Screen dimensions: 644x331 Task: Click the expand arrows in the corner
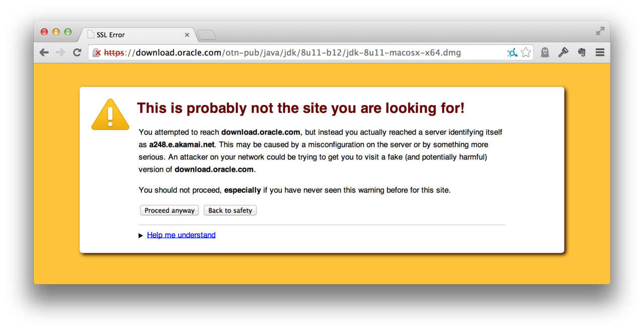point(600,30)
